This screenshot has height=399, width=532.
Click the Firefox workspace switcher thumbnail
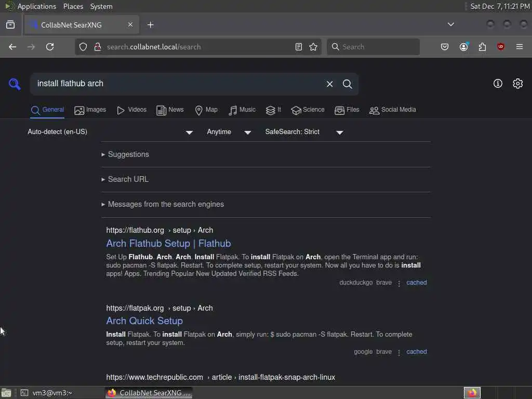tap(472, 393)
